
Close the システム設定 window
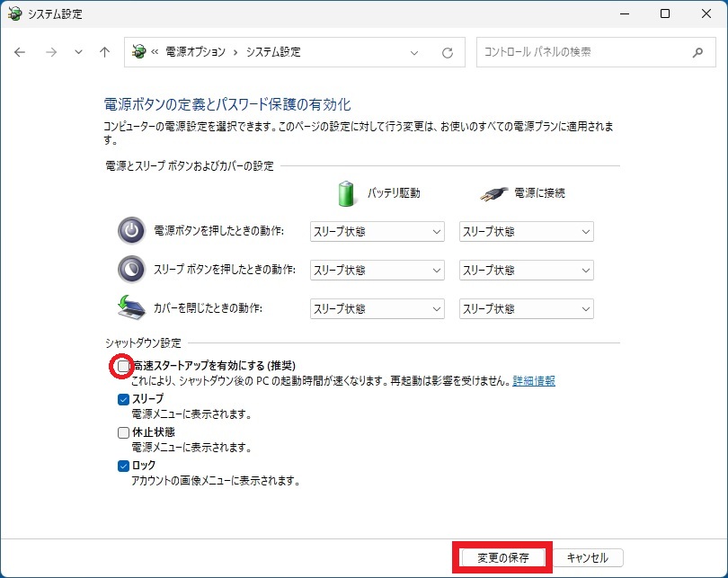[706, 13]
